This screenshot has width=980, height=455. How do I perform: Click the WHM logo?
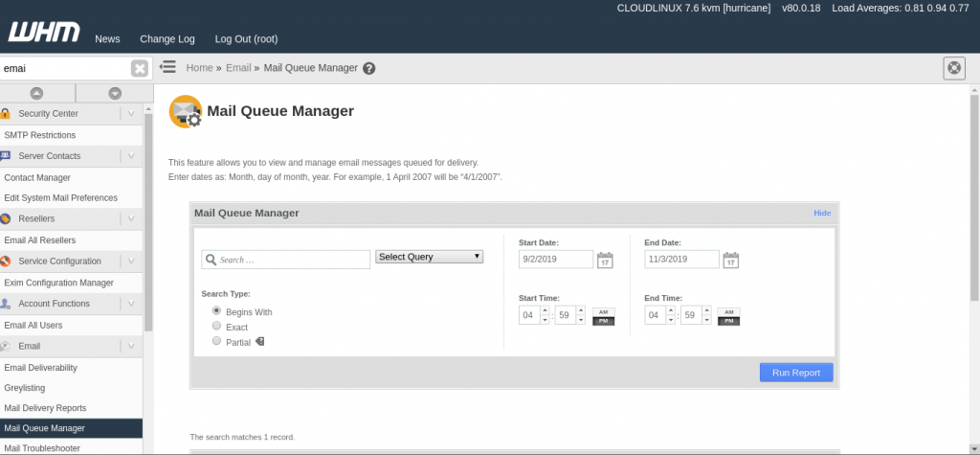pyautogui.click(x=44, y=32)
